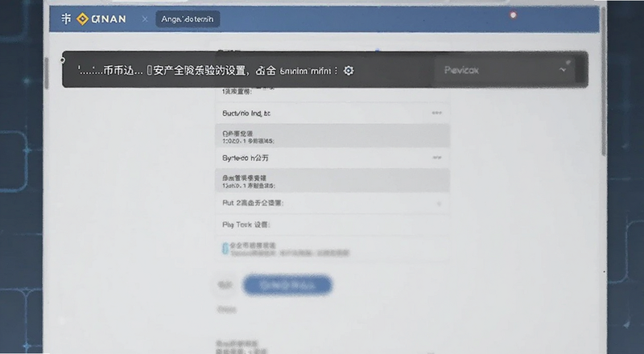Image resolution: width=644 pixels, height=354 pixels.
Task: Click the red notification dot in header
Action: [x=513, y=15]
